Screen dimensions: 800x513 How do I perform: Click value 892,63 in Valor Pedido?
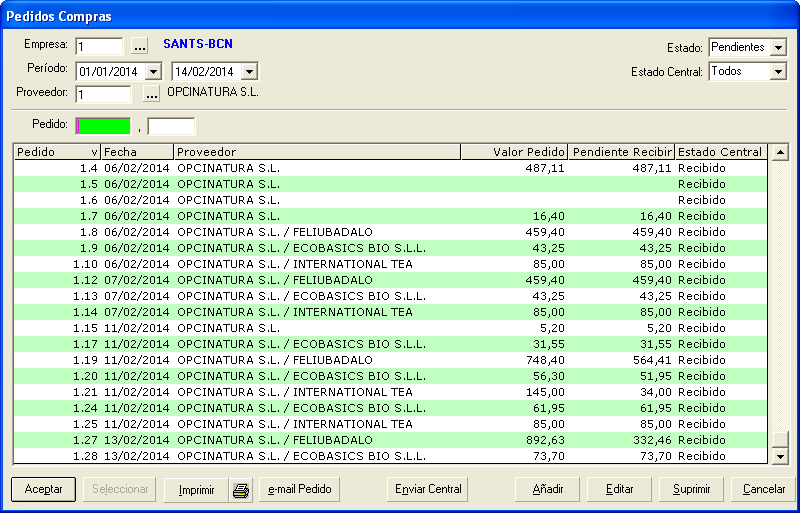click(545, 440)
